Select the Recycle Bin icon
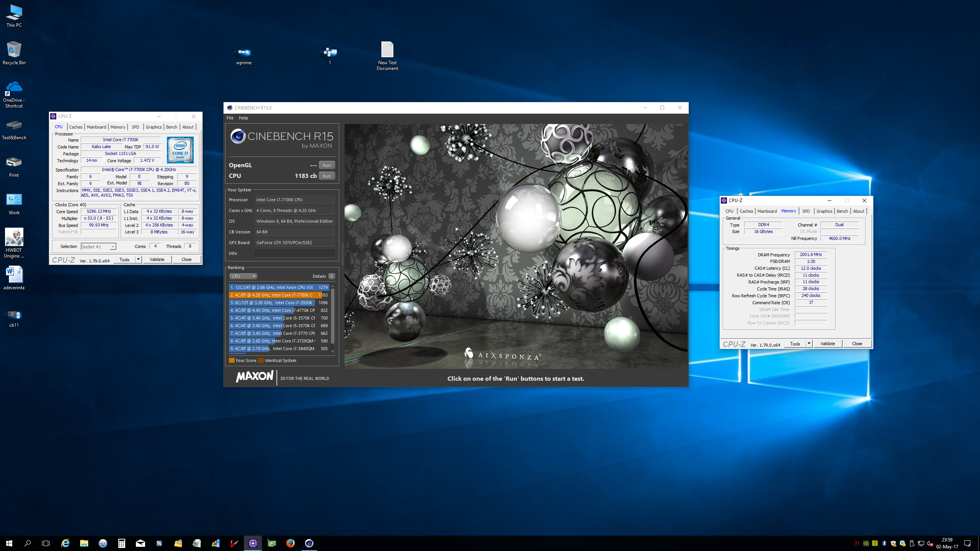 (x=14, y=53)
